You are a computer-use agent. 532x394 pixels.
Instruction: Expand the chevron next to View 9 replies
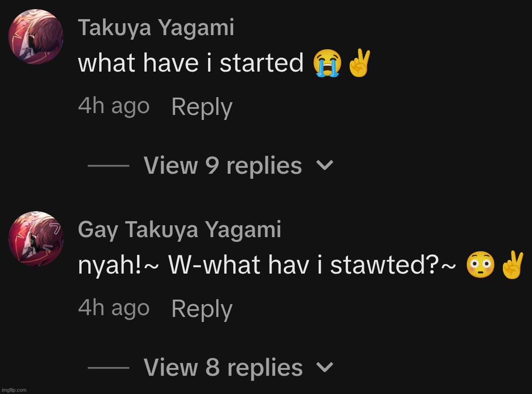click(x=325, y=166)
